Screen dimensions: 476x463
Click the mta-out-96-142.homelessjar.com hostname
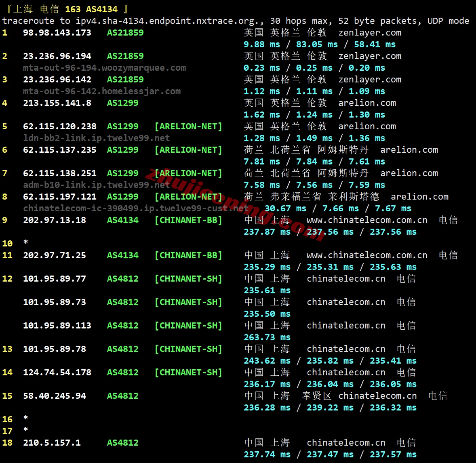tap(101, 91)
